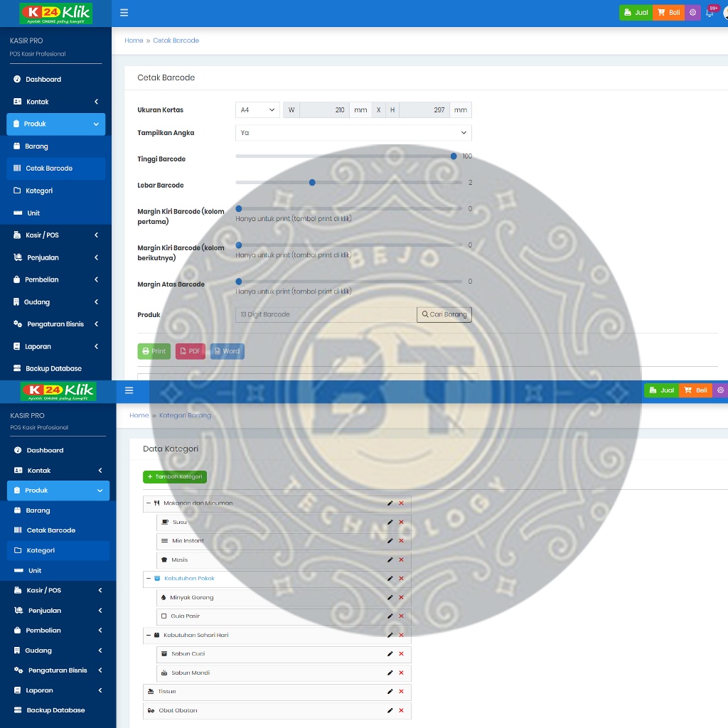Image resolution: width=728 pixels, height=728 pixels.
Task: Expand Kontak menu on the Cetak Barcode sidebar
Action: [x=55, y=102]
